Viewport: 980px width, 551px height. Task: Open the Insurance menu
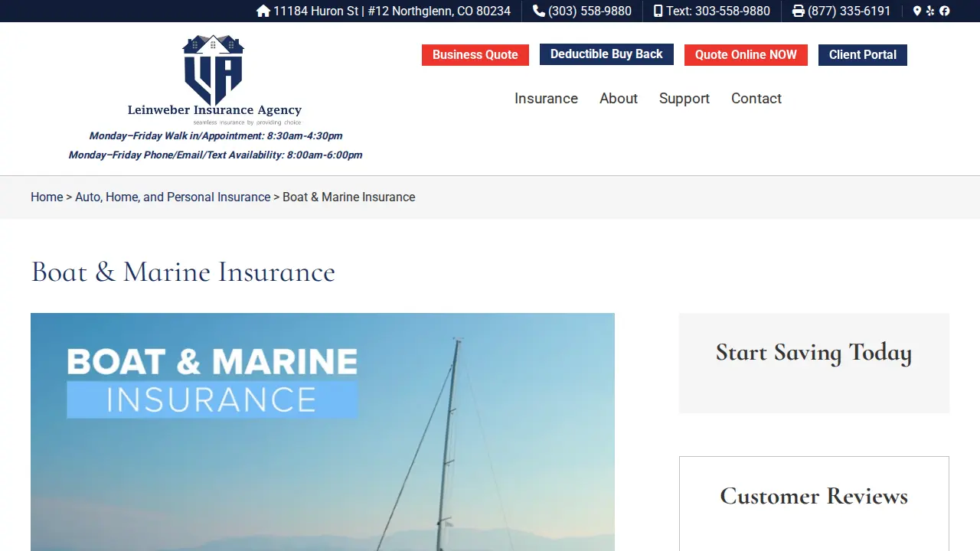[546, 98]
